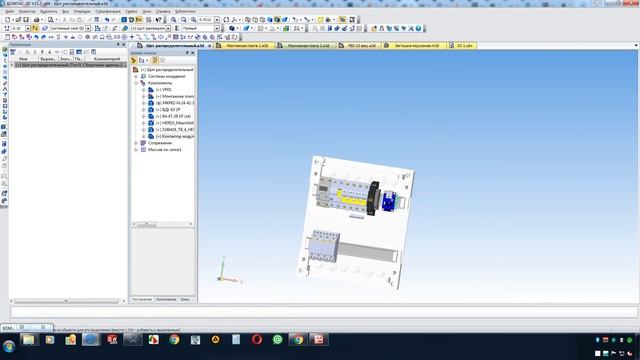
Task: Click the Имя column header in variables
Action: point(23,59)
